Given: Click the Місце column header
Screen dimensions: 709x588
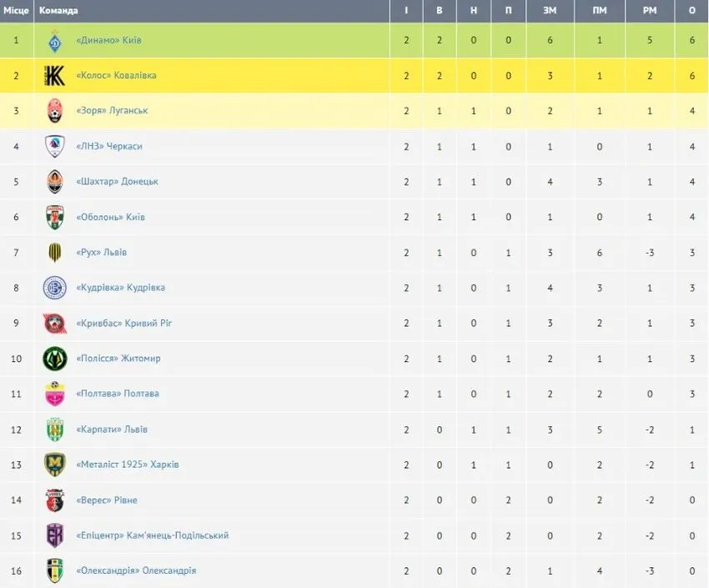Looking at the screenshot, I should click(17, 10).
